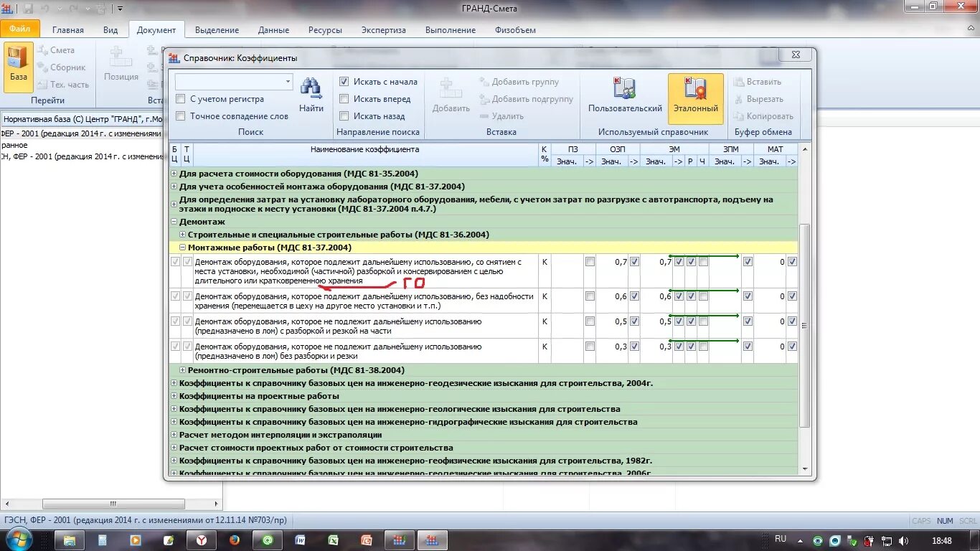This screenshot has height=551, width=980.
Task: Switch to the Экспертиза ribbon tab
Action: [x=383, y=30]
